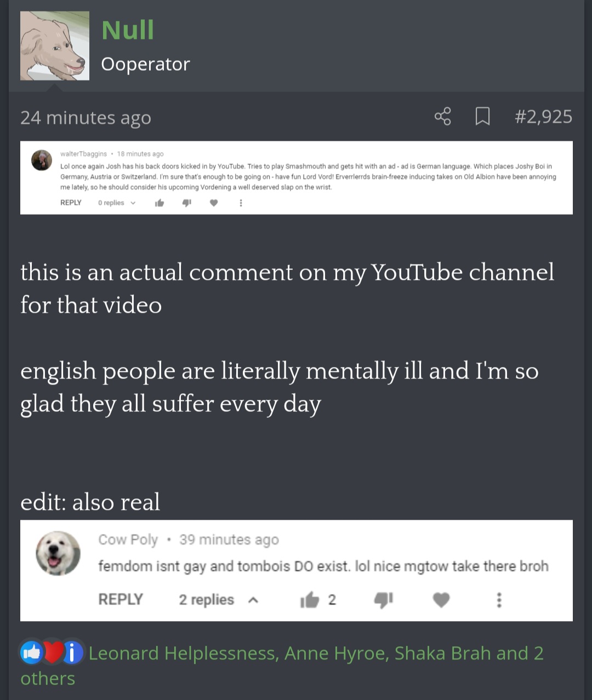Open post number #2,925 link
Screen dimensions: 592x700
(543, 117)
